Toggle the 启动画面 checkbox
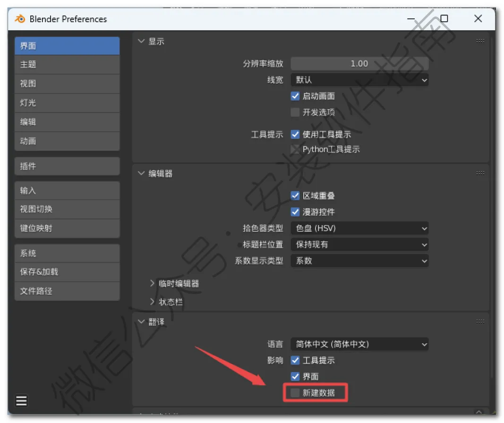Screen dimensions: 504x423 pos(295,96)
